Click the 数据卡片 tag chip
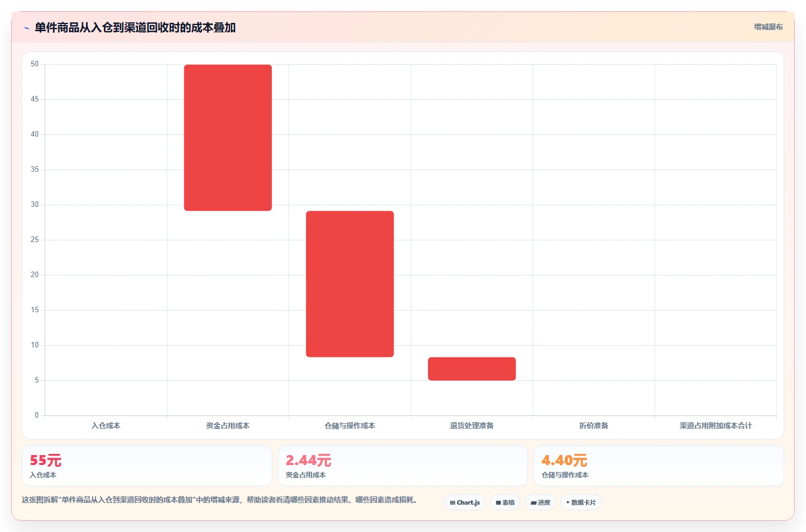806x532 pixels. coord(581,502)
